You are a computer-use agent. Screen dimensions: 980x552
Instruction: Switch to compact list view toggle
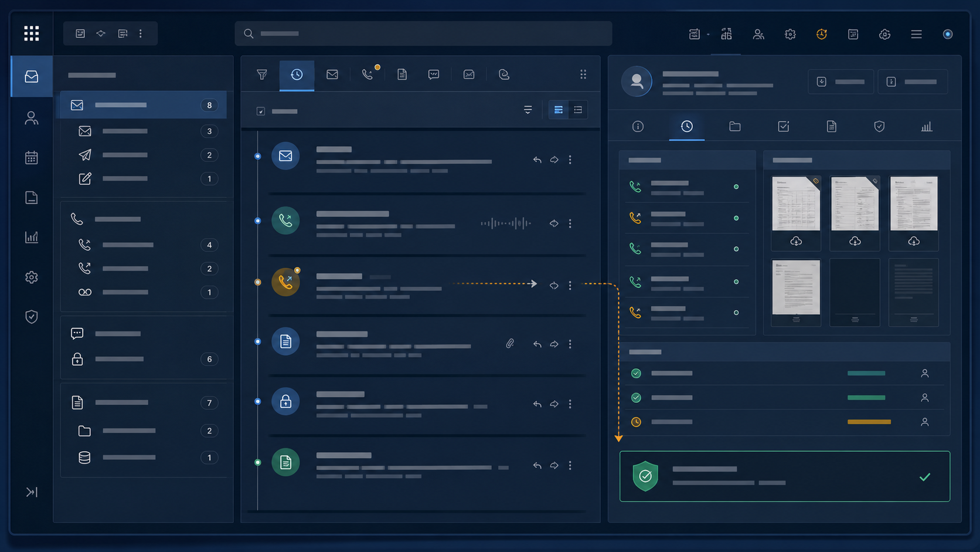click(578, 110)
